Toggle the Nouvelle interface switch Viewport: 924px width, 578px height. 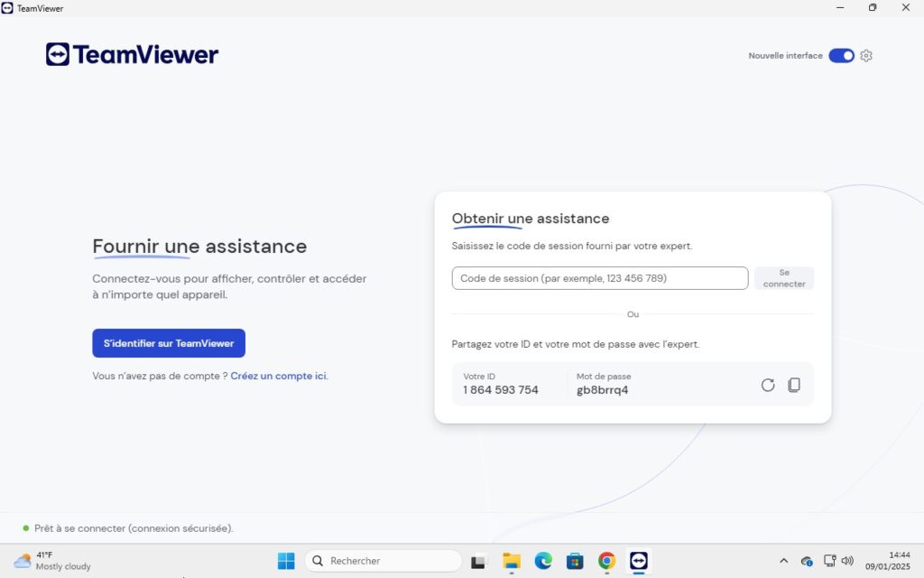click(841, 55)
